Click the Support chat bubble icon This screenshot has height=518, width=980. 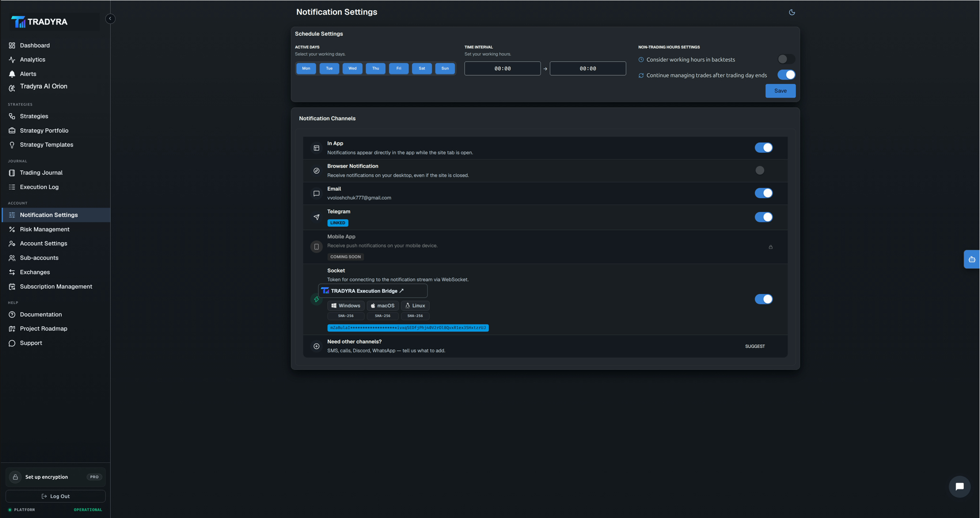tap(12, 343)
